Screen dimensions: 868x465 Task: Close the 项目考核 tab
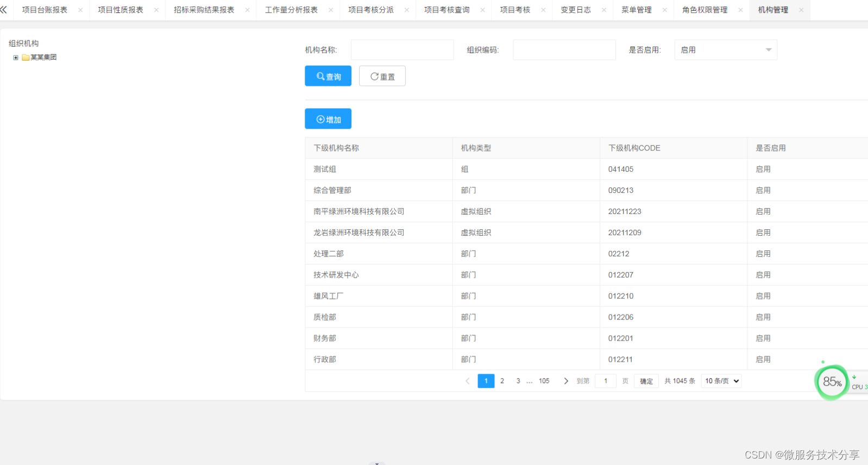[543, 10]
